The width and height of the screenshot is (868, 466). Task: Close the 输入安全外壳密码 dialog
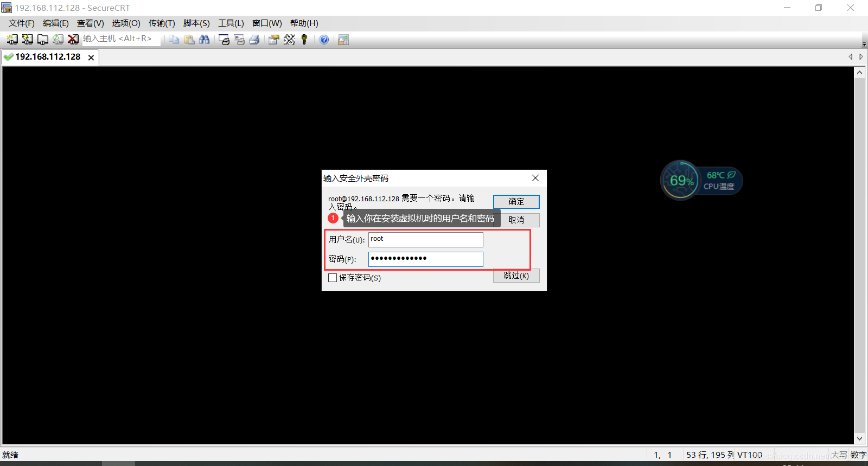pyautogui.click(x=535, y=178)
